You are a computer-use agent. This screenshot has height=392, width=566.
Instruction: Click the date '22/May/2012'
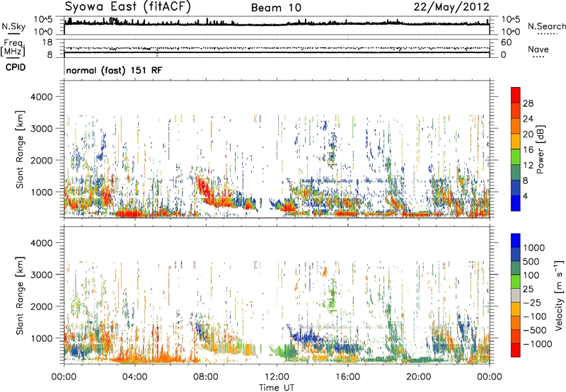pos(451,7)
